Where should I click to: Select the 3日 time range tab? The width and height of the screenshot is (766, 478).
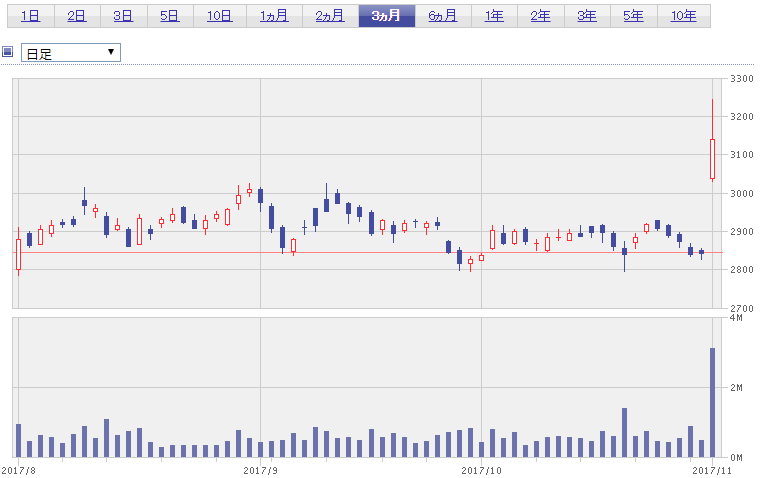124,16
